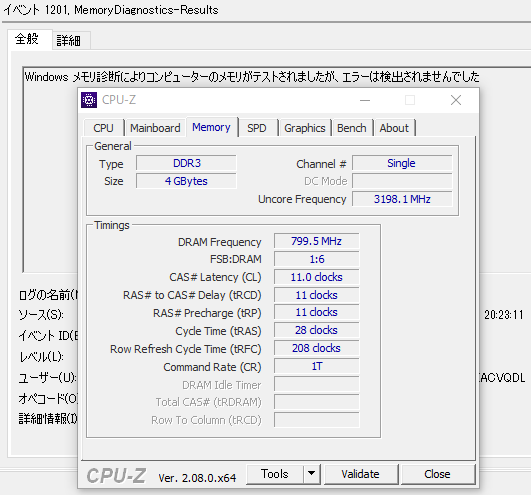
Task: Switch to the 詳細 tab in Event Viewer
Action: tap(69, 41)
